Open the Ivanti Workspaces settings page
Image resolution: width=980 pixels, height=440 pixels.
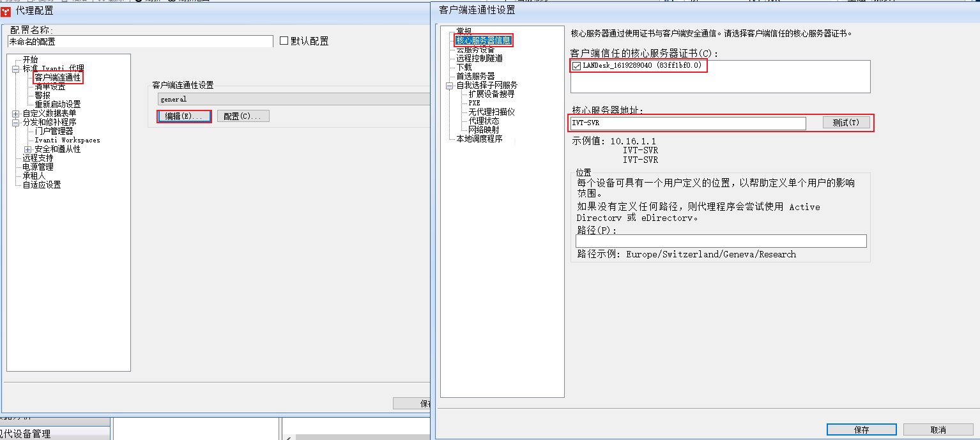pos(68,140)
